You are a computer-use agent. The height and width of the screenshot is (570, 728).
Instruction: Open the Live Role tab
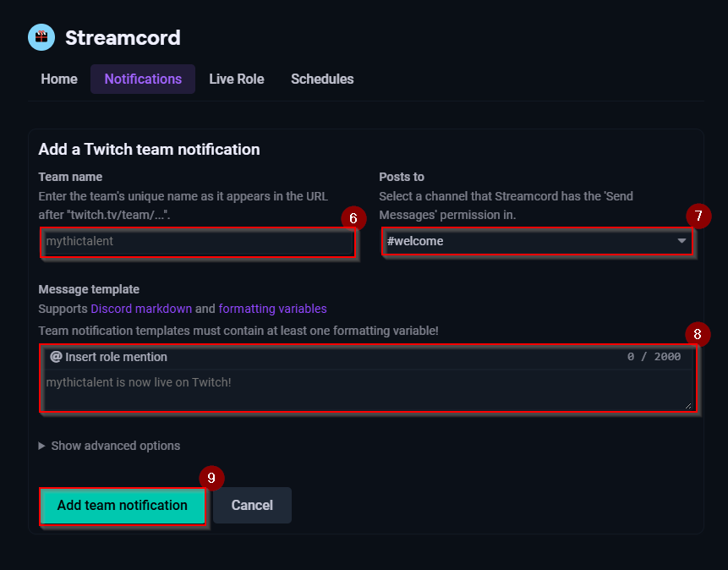point(236,79)
